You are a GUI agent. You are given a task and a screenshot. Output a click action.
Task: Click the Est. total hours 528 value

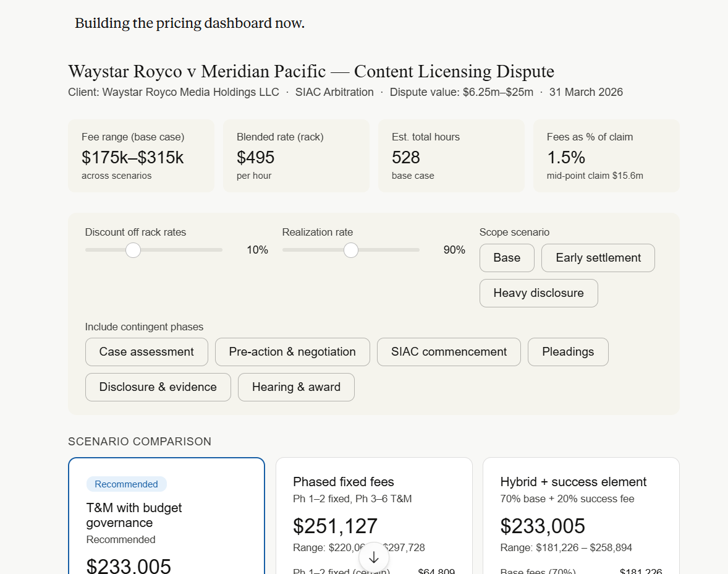(406, 158)
